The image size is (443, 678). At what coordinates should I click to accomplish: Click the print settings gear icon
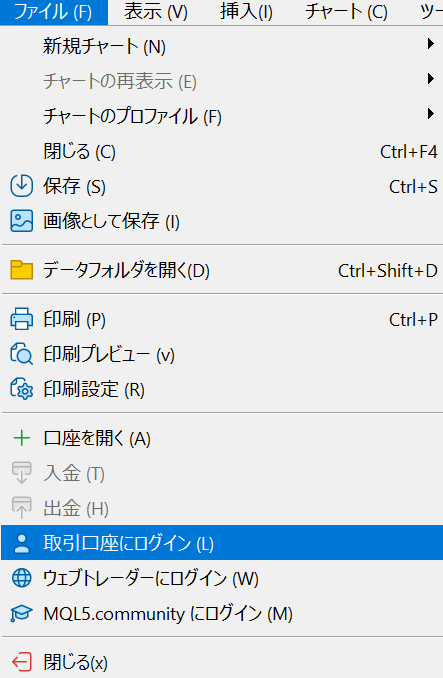tap(21, 389)
